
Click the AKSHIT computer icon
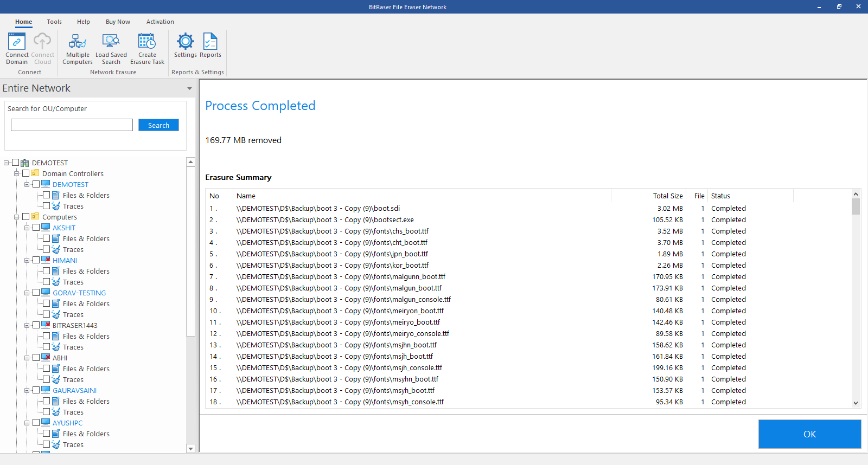pyautogui.click(x=46, y=228)
